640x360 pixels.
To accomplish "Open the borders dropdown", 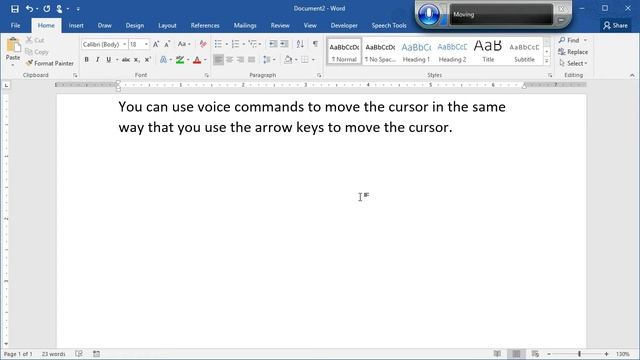I will (x=313, y=60).
